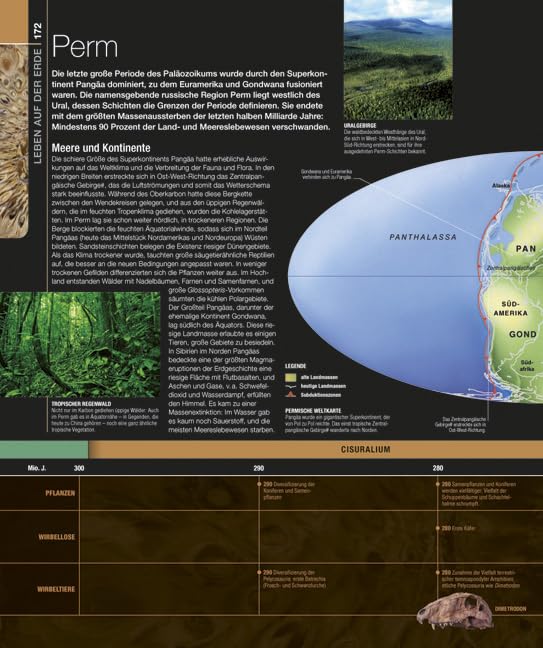Click the SÜDAMERIKA label on the map
The width and height of the screenshot is (543, 648).
[x=511, y=308]
